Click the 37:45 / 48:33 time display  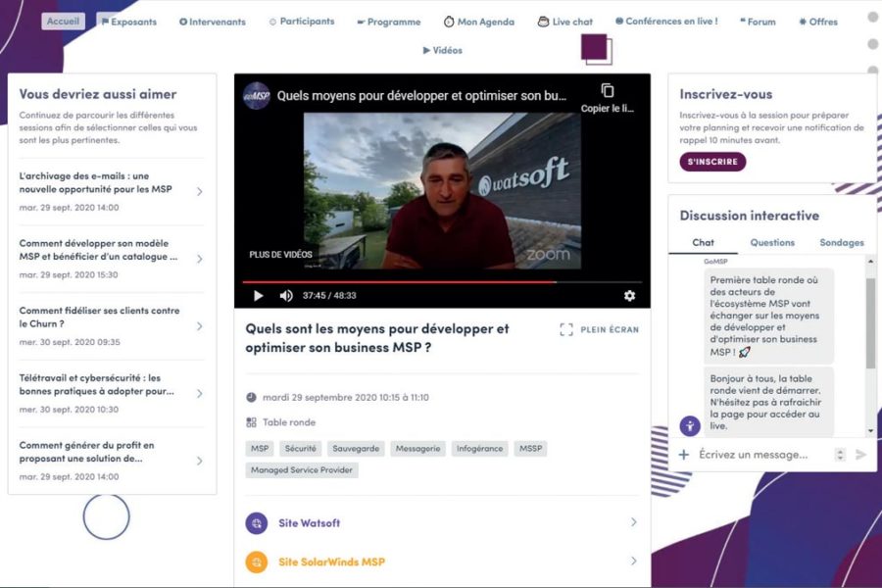329,295
